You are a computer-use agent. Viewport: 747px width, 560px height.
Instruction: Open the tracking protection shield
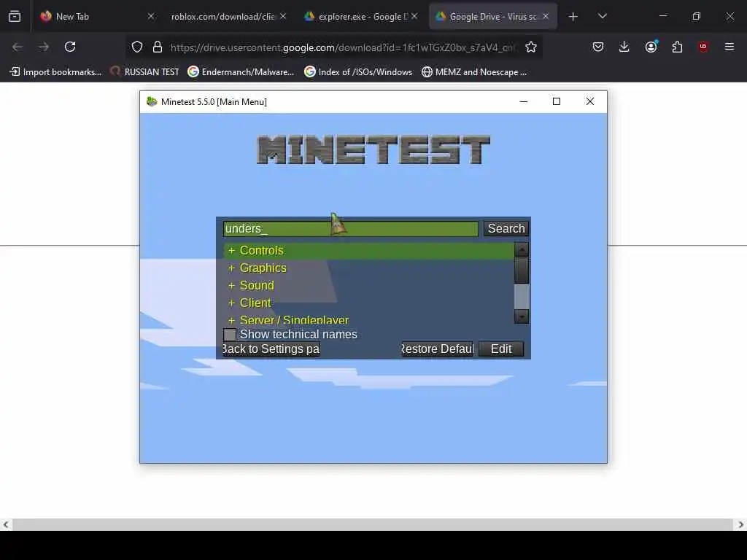[137, 47]
